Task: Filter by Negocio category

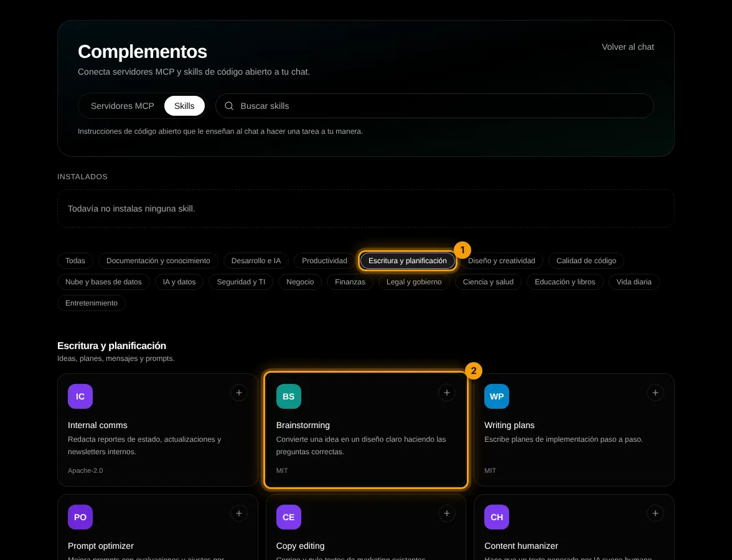Action: pos(300,282)
